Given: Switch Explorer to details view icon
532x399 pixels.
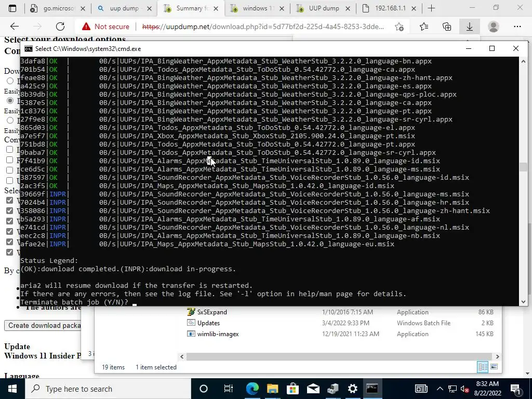Looking at the screenshot, I should point(483,367).
